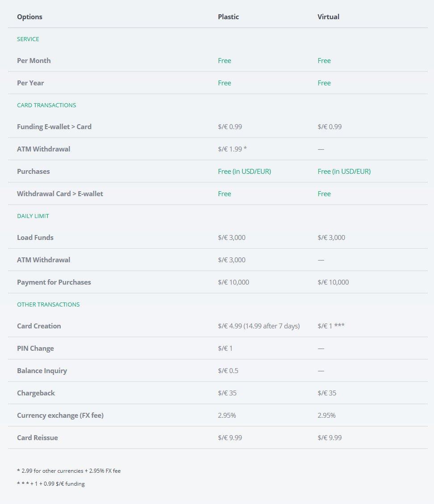
Task: Select the PIN Change row label
Action: (35, 349)
